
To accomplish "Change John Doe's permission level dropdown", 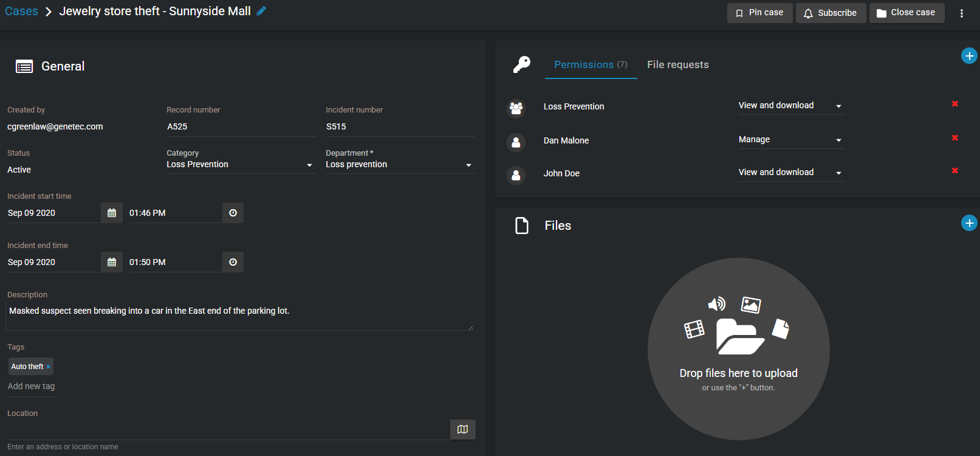I will [x=791, y=173].
